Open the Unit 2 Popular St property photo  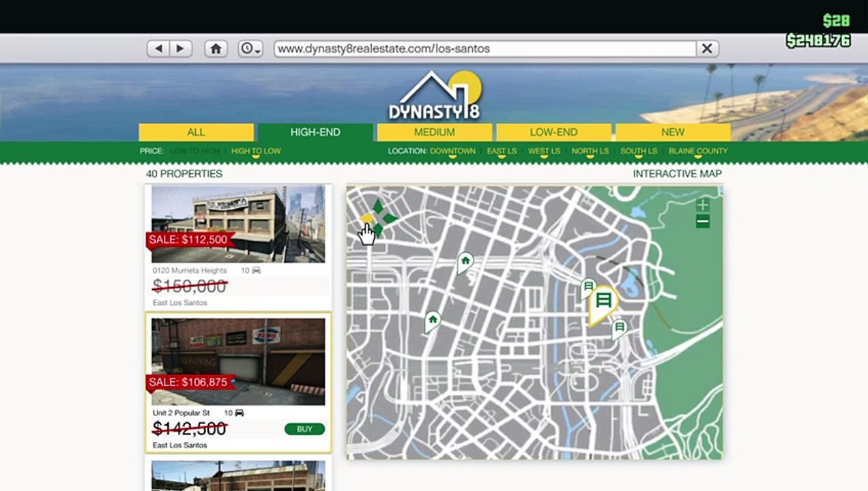pos(238,361)
